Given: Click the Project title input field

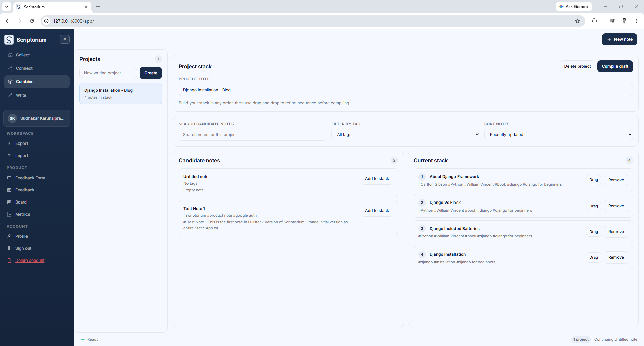Looking at the screenshot, I should (x=406, y=90).
